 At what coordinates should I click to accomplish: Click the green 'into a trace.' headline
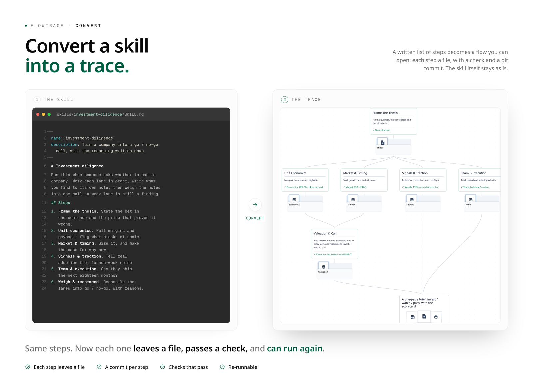[77, 66]
